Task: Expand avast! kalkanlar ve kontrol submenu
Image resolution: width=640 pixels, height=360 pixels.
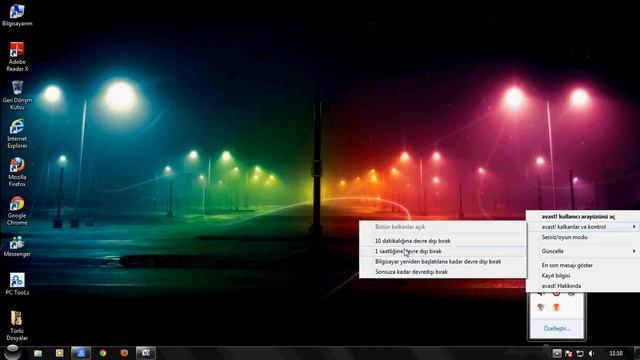Action: (x=583, y=227)
